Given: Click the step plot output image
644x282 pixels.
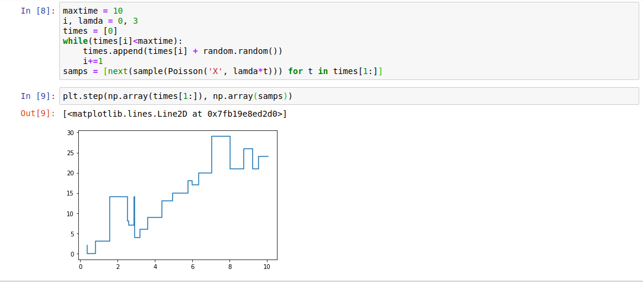Looking at the screenshot, I should (173, 200).
